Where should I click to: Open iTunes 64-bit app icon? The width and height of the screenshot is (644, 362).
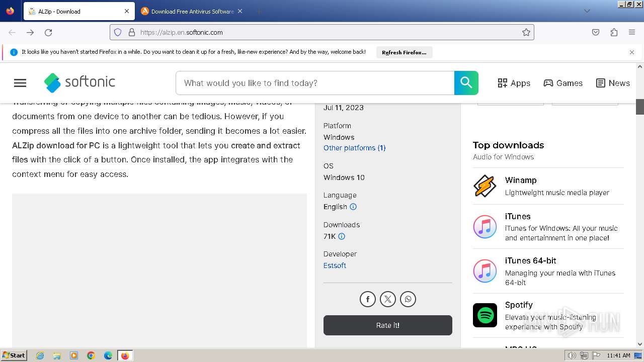(485, 271)
